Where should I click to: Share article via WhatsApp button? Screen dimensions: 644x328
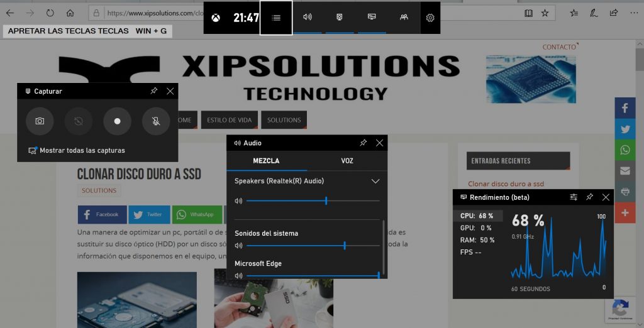pos(198,214)
